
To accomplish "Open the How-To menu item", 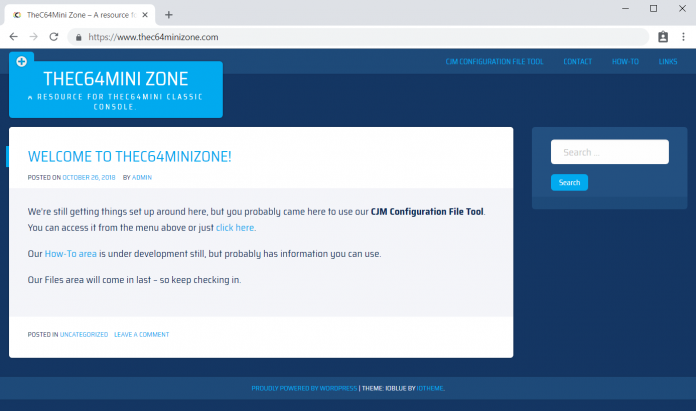I will (625, 62).
